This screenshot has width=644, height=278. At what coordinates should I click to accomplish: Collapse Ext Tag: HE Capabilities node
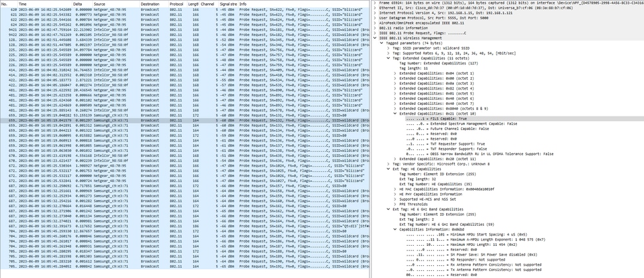tap(389, 169)
